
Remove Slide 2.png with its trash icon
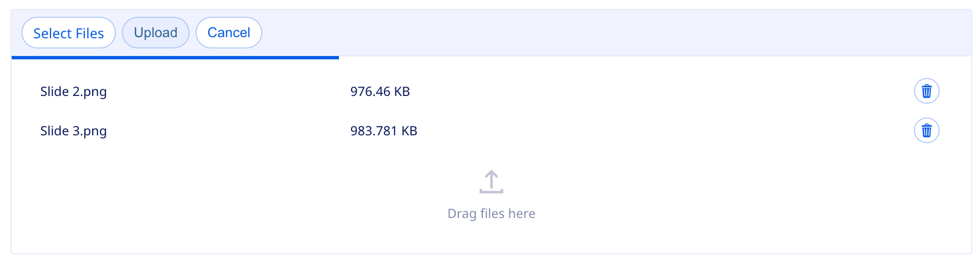click(x=926, y=91)
